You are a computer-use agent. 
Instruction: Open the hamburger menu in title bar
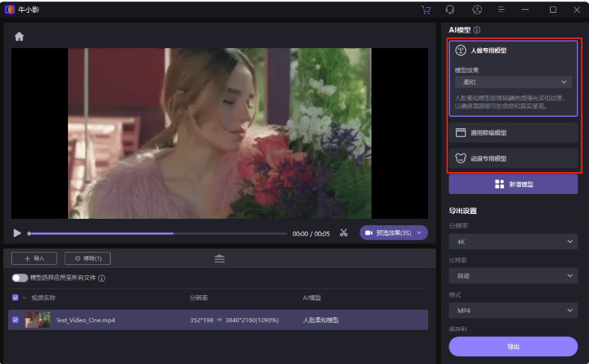click(502, 10)
